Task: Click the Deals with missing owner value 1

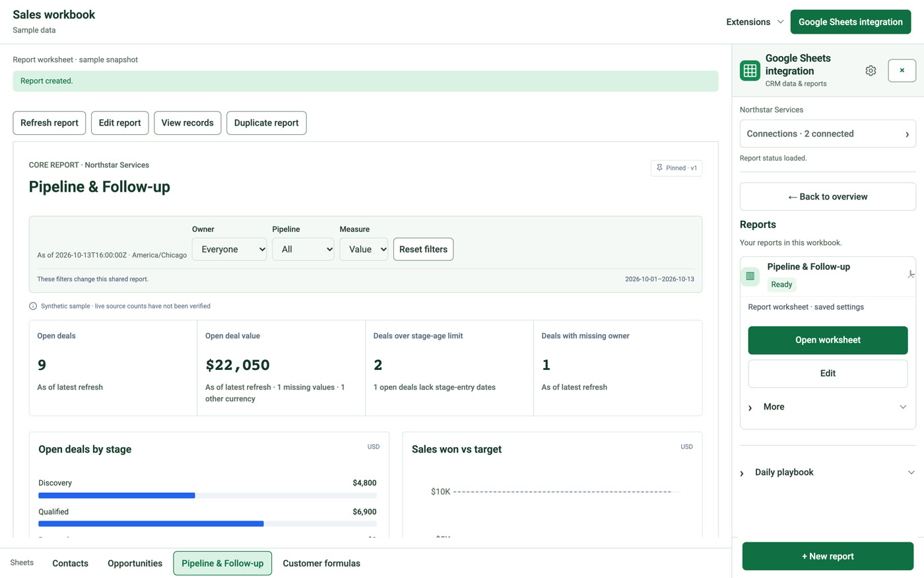Action: tap(546, 365)
